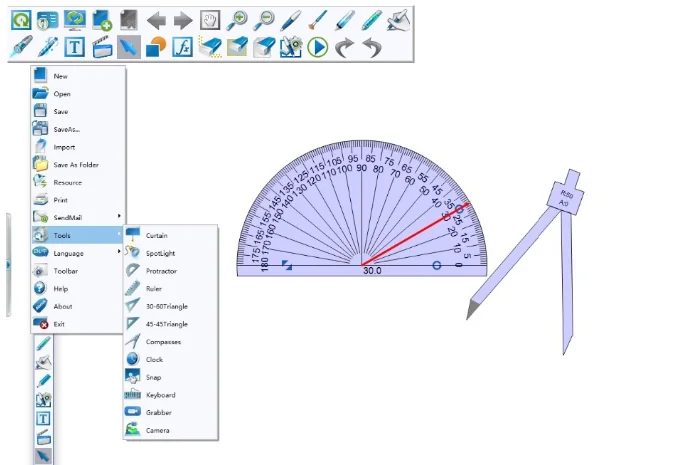
Task: Select the hand pan tool
Action: [x=210, y=20]
